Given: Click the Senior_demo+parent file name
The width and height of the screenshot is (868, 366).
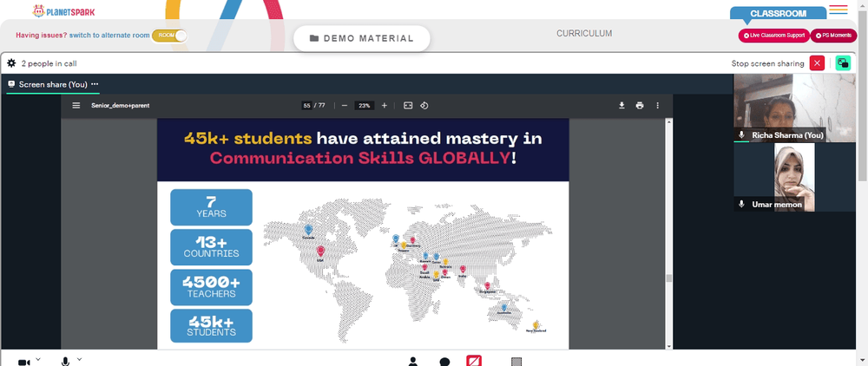Looking at the screenshot, I should click(x=120, y=106).
